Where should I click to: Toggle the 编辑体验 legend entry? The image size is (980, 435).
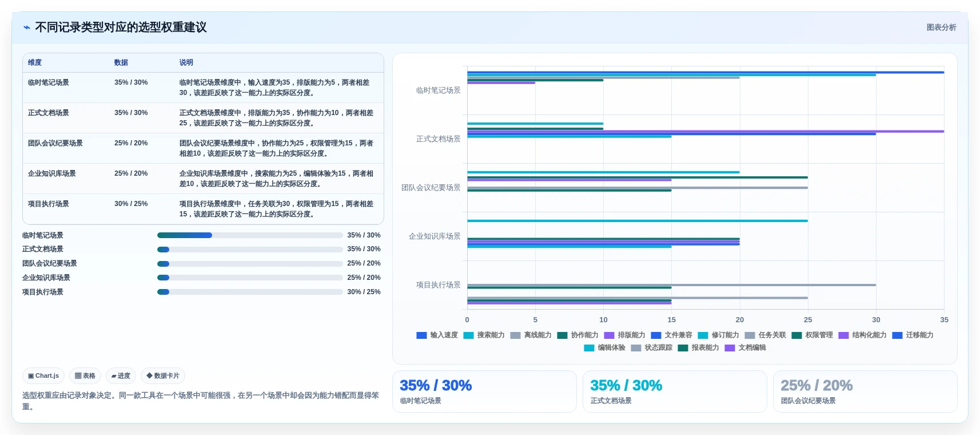pos(605,347)
